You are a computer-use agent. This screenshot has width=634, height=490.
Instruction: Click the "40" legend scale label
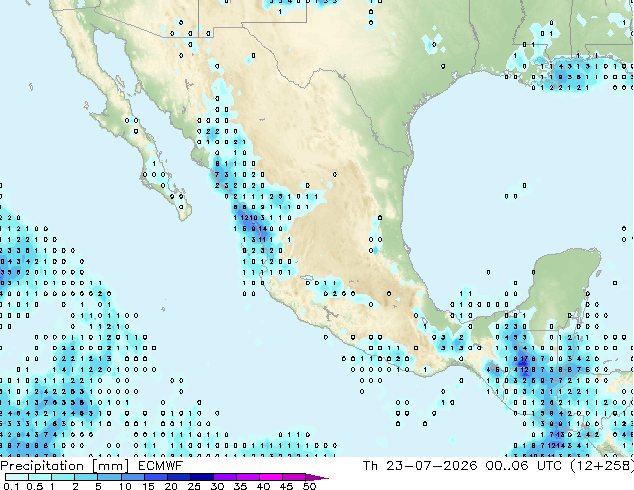(x=264, y=486)
